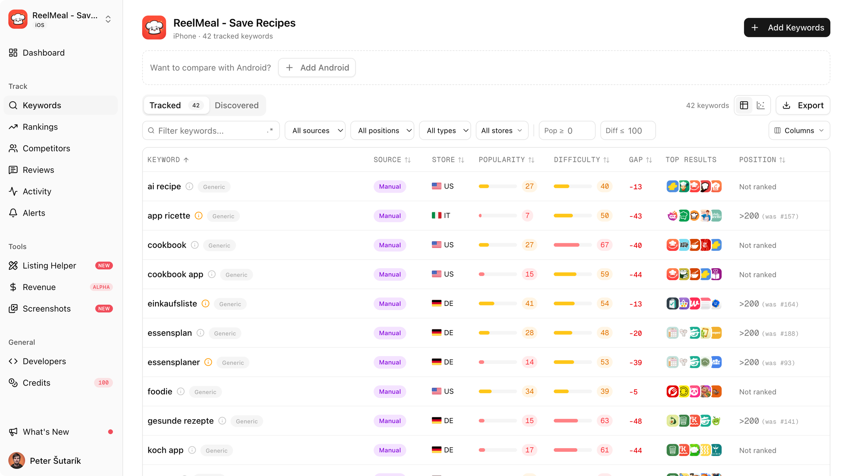Click orange info icon next to app ricette
868x476 pixels.
point(199,216)
